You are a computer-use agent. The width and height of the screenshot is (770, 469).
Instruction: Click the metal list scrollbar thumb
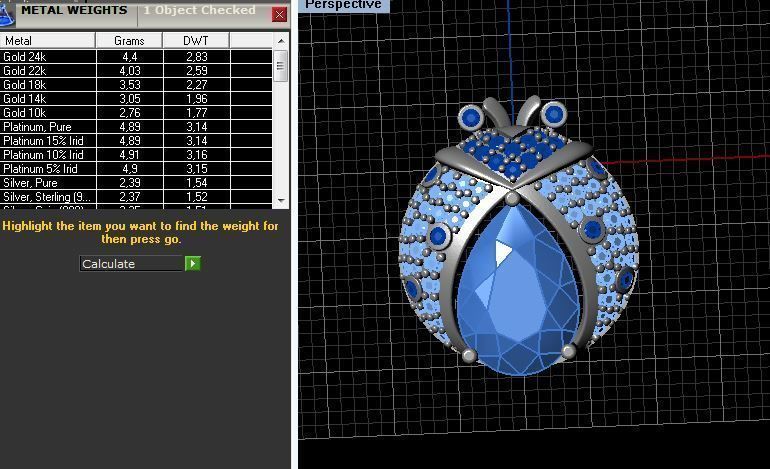(x=281, y=65)
